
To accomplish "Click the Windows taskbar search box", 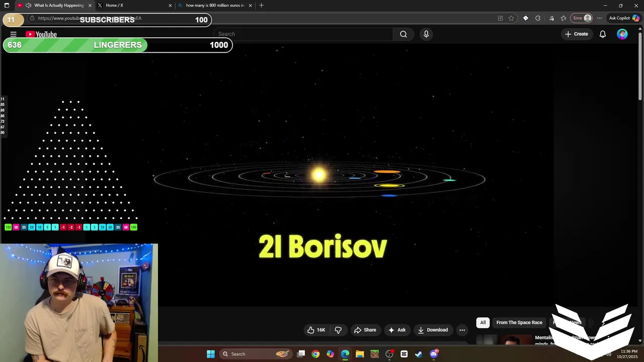I will [256, 354].
